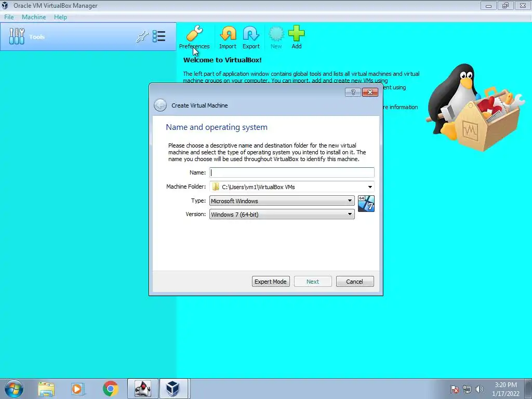Screen dimensions: 532x399
Task: Open the Windows Start button
Action: pos(14,389)
